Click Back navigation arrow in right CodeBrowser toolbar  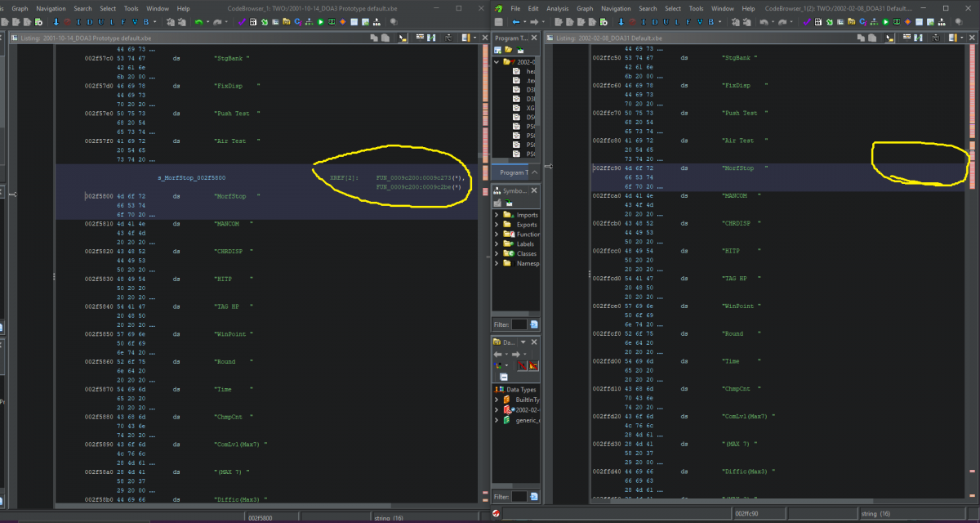point(515,21)
